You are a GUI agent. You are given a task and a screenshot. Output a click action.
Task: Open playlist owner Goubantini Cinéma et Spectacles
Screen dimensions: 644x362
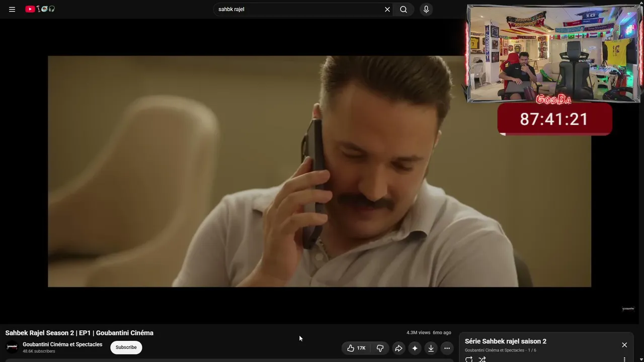pyautogui.click(x=495, y=350)
